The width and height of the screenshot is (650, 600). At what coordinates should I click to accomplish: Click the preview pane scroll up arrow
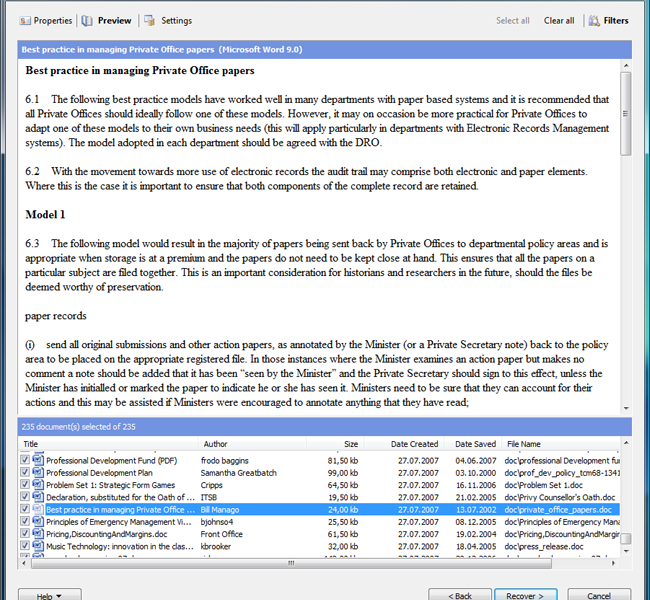(x=626, y=66)
